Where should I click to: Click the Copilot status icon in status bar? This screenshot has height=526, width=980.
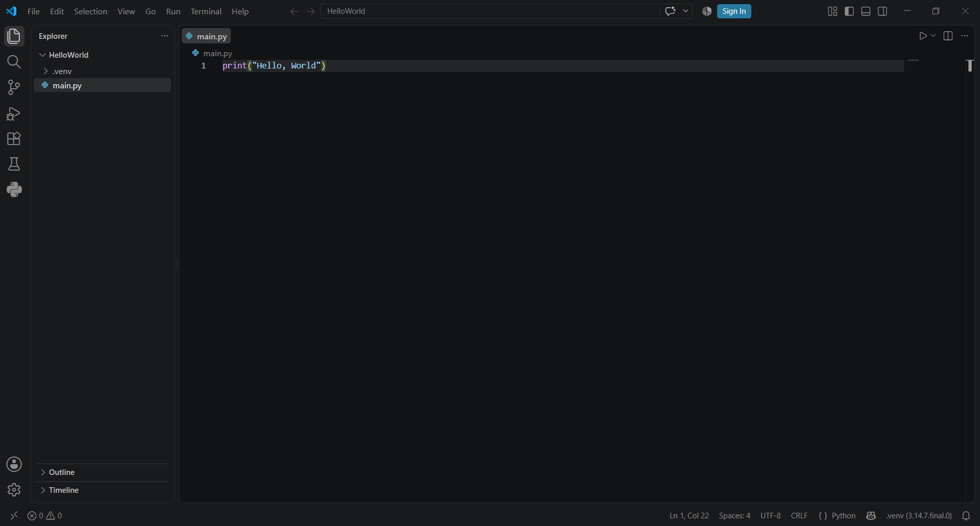click(871, 516)
